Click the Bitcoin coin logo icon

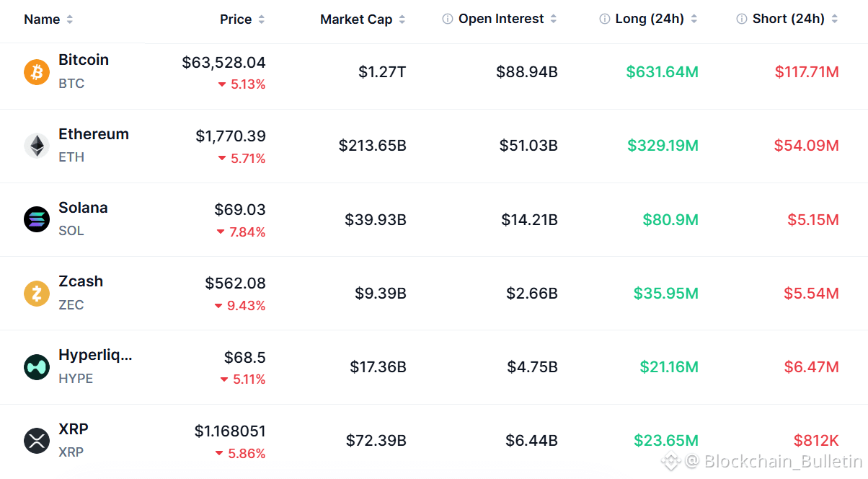(37, 72)
